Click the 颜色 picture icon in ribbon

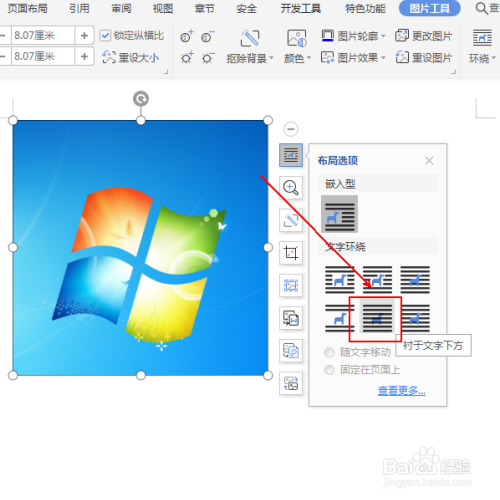(x=297, y=38)
